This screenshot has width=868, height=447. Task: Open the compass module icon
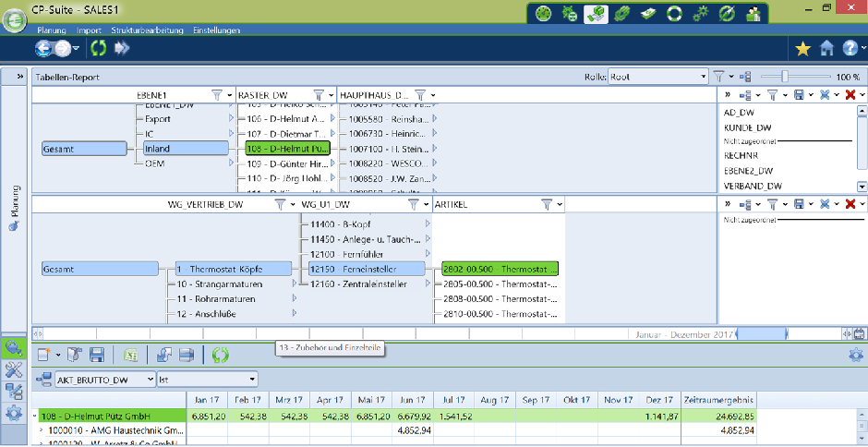click(x=727, y=15)
